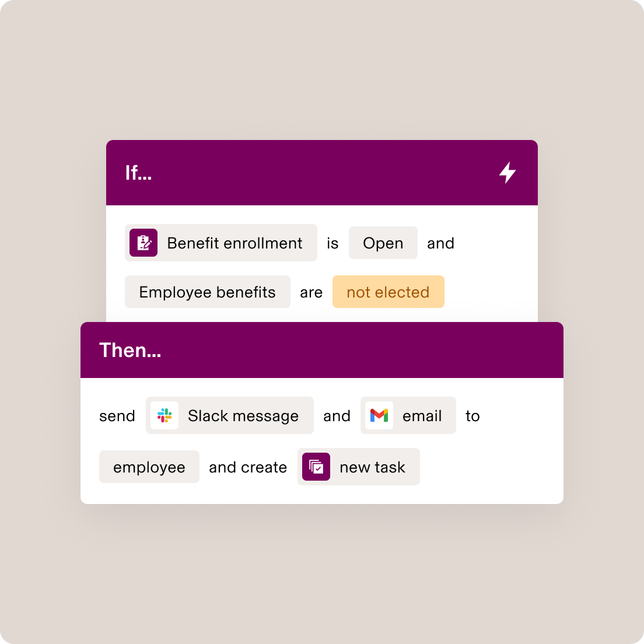Click the email envelope icon
The image size is (644, 644).
point(379,415)
